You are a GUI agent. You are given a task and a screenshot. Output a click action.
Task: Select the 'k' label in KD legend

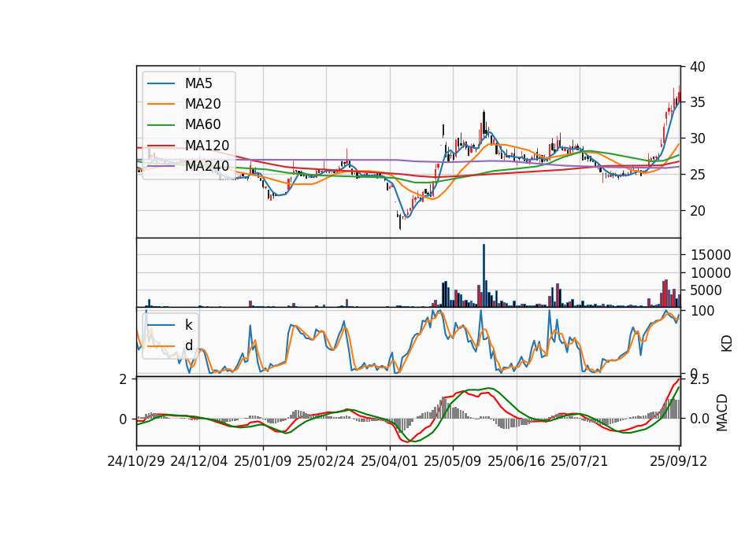(x=188, y=325)
